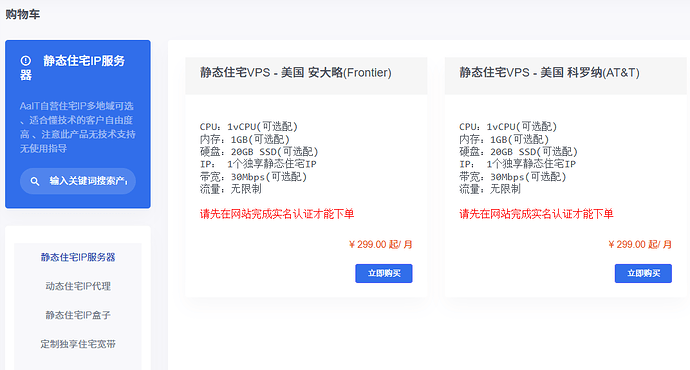Click the info icon beside 静态住宅IP服务器 heading
The width and height of the screenshot is (690, 370).
click(26, 61)
